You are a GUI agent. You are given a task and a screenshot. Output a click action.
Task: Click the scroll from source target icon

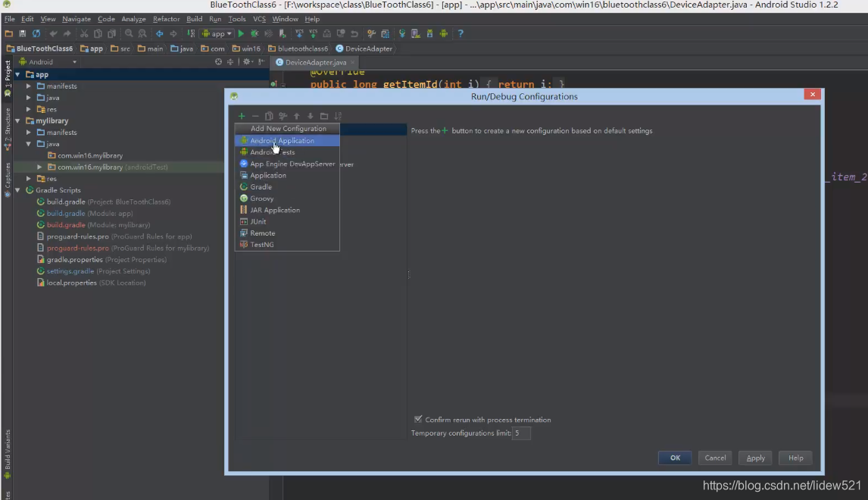(218, 62)
